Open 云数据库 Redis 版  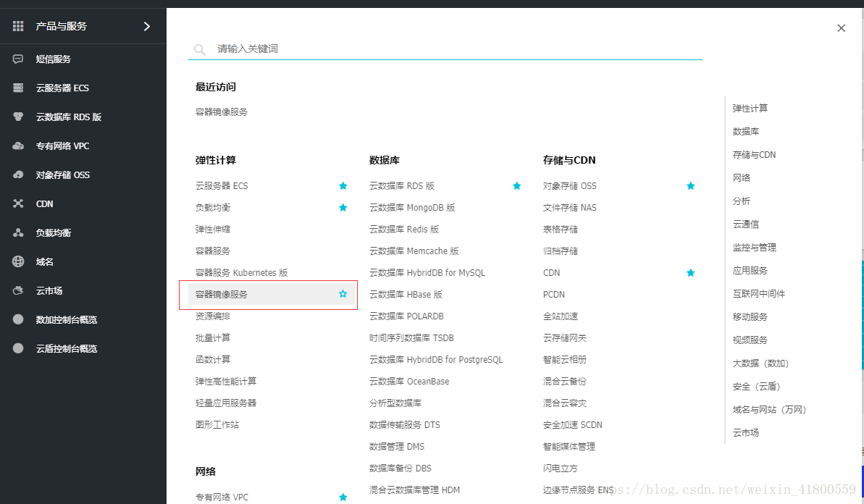404,229
